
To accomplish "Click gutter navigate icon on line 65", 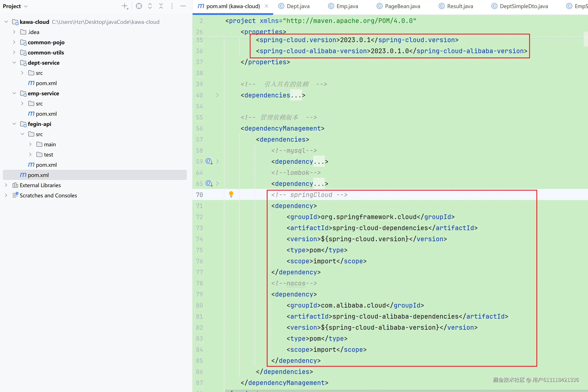I will point(209,184).
